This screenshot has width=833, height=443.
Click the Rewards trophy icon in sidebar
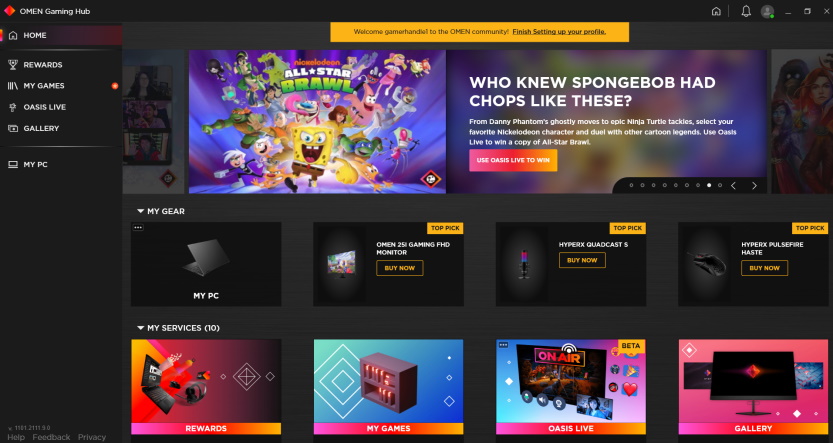13,65
